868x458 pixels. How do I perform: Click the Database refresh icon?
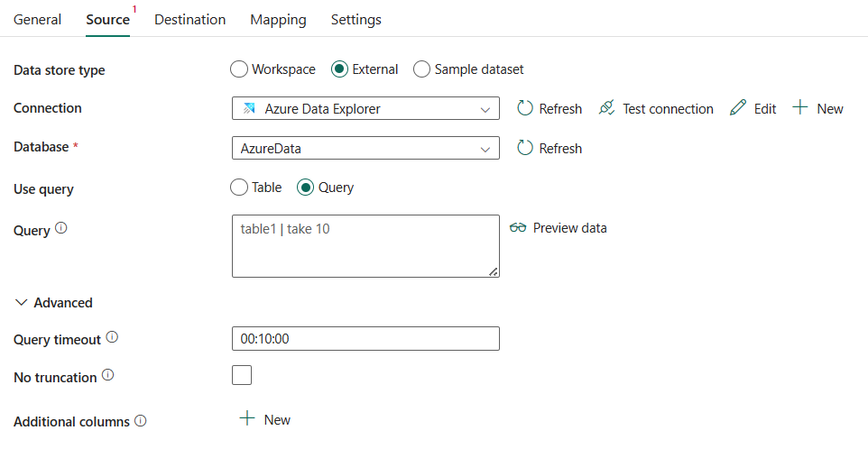point(525,148)
